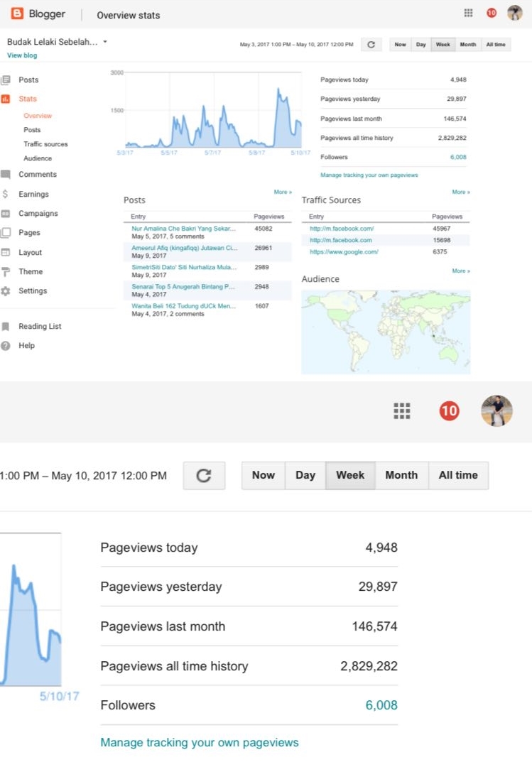Select the enlarged Week button
Image resolution: width=532 pixels, height=762 pixels.
tap(350, 475)
